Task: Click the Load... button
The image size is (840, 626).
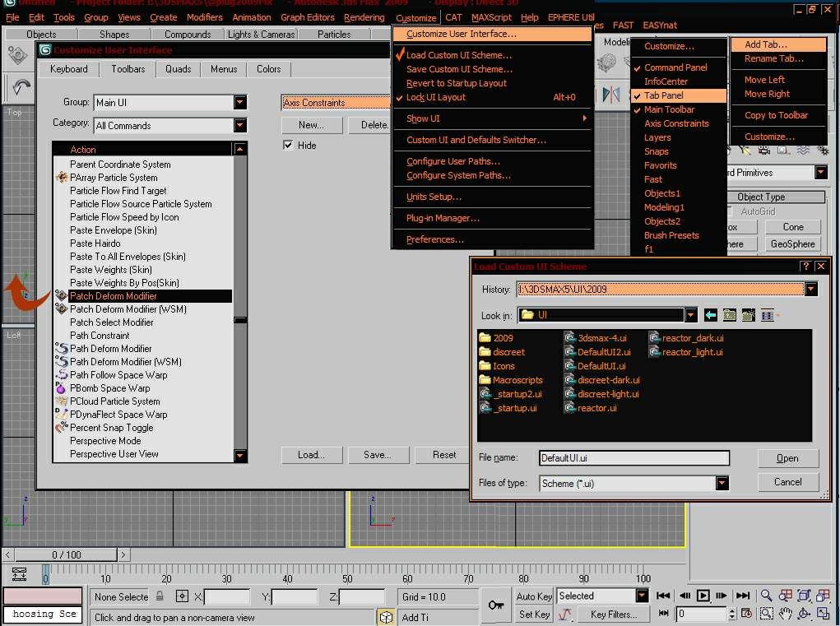Action: pos(311,455)
